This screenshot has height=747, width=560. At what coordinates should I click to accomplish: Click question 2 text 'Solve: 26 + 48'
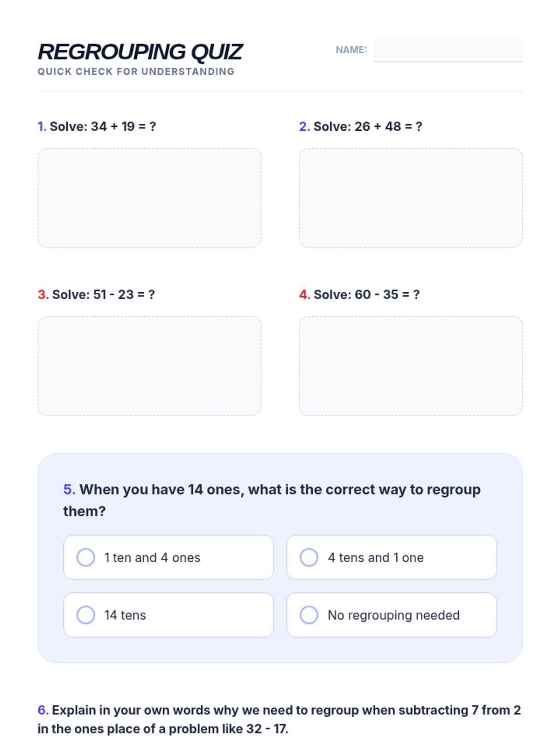pyautogui.click(x=368, y=127)
